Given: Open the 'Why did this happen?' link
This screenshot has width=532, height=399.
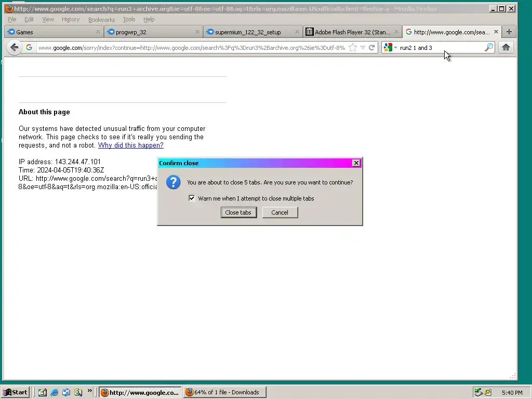Looking at the screenshot, I should pos(130,145).
